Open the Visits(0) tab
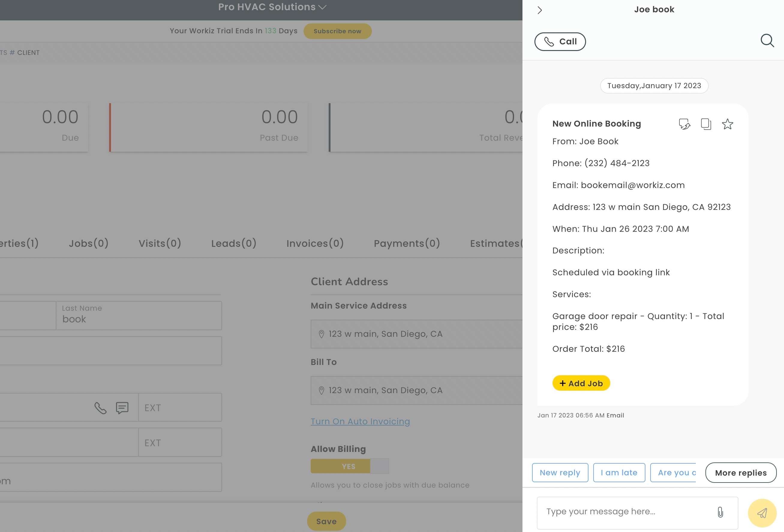This screenshot has width=784, height=532. [160, 243]
